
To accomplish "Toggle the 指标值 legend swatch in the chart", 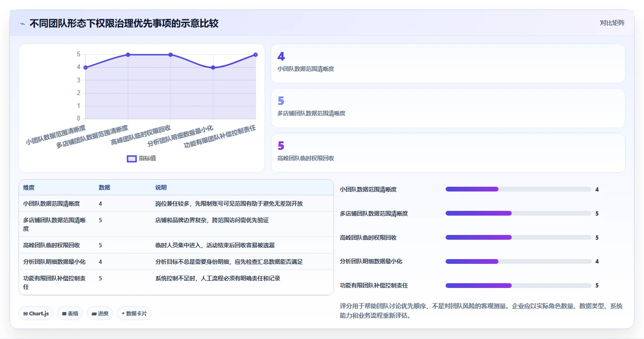I will tap(132, 158).
